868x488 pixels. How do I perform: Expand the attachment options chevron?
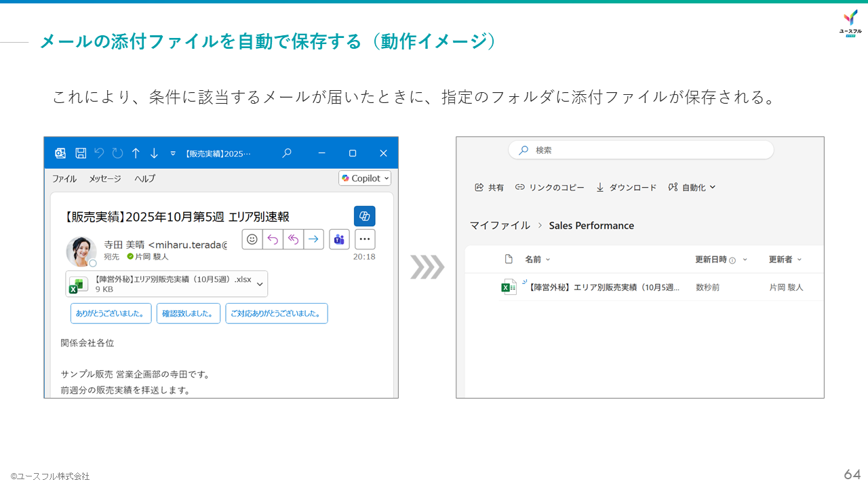tap(260, 284)
